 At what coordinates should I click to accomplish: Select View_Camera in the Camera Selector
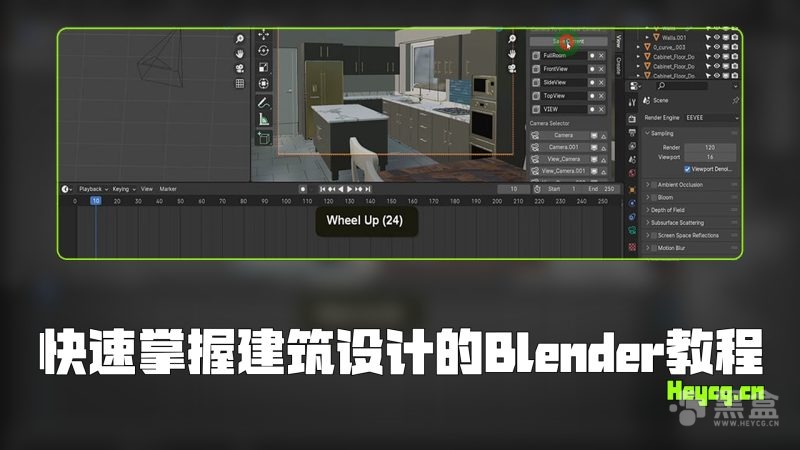(563, 159)
